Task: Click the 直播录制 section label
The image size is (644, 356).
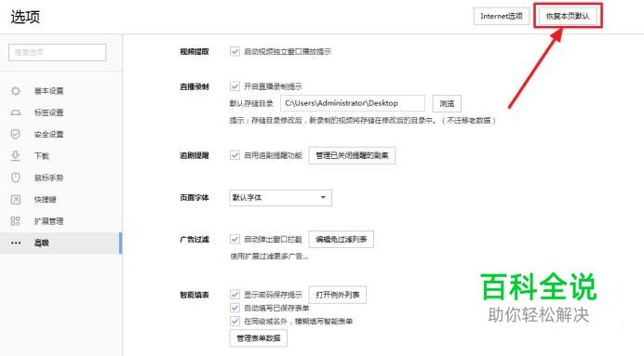Action: pyautogui.click(x=195, y=86)
